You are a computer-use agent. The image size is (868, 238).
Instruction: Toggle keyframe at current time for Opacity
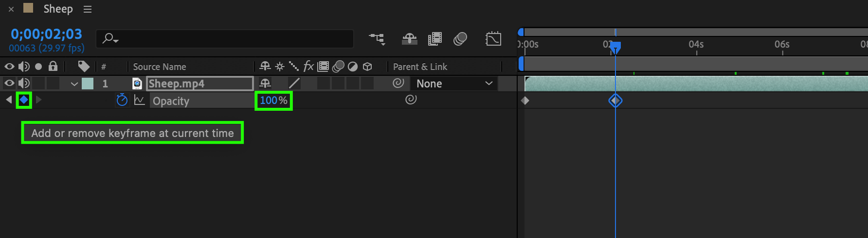coord(24,100)
